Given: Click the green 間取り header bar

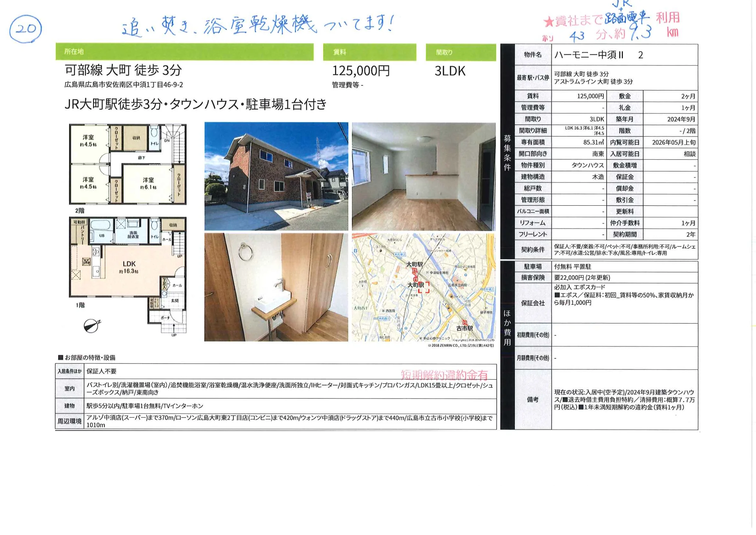Looking at the screenshot, I should coord(460,52).
